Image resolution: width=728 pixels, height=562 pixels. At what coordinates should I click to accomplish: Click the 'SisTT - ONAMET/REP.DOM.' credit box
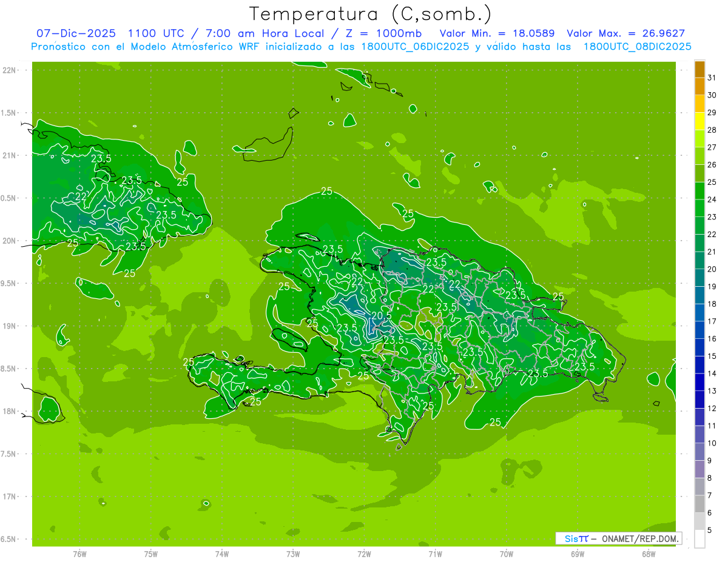tap(618, 538)
